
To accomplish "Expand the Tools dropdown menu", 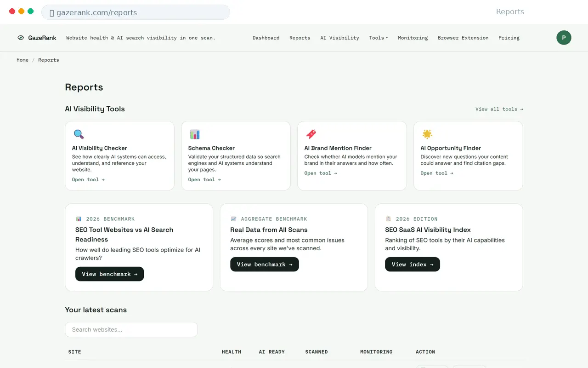I will 379,38.
